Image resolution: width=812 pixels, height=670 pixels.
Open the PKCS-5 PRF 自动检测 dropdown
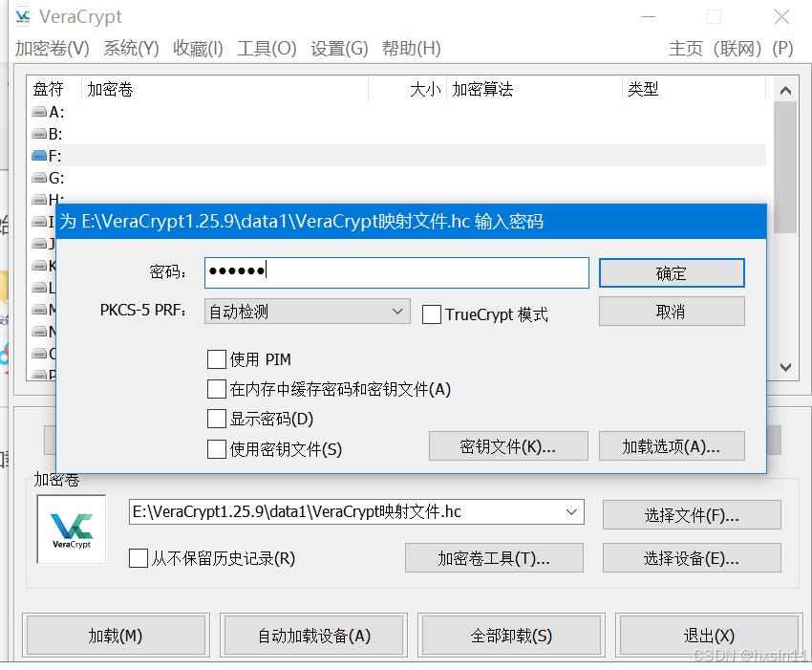(308, 312)
